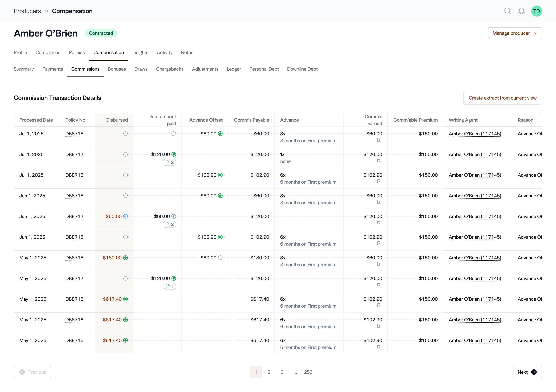Switch to the Compliance tab

point(48,53)
